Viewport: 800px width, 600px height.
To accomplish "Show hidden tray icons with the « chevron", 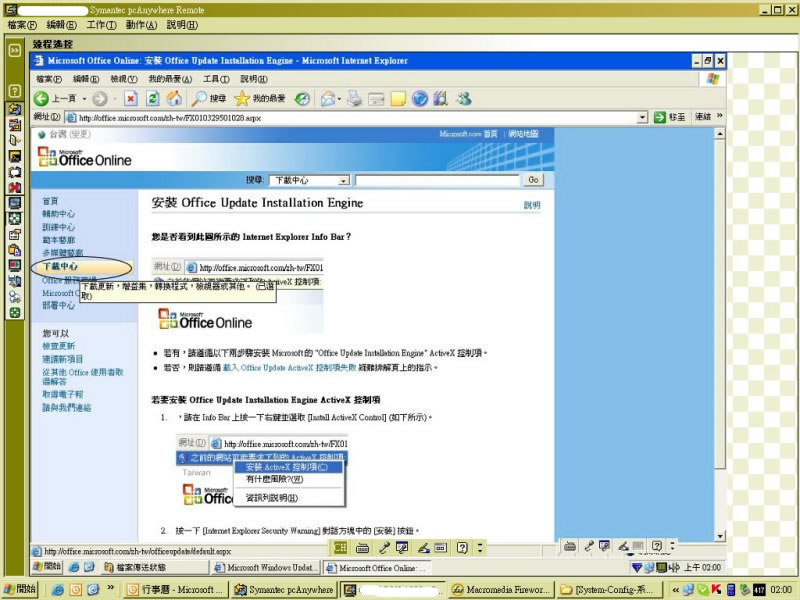I will tap(676, 590).
